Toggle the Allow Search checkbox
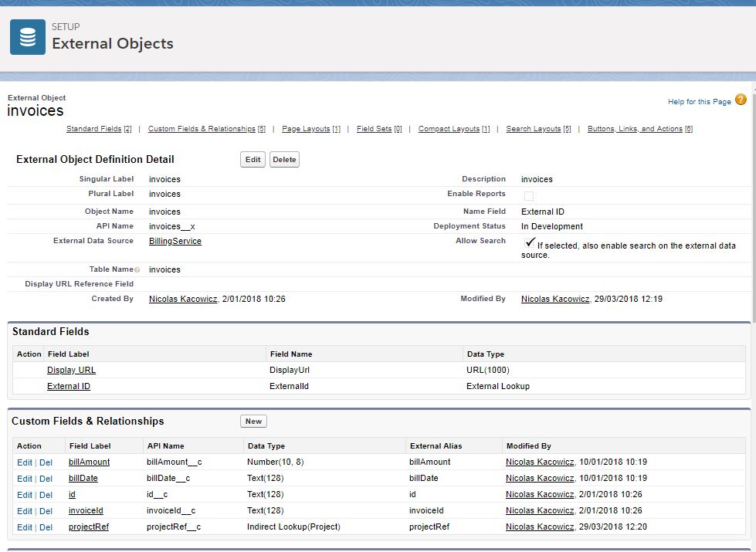This screenshot has width=756, height=552. 529,242
